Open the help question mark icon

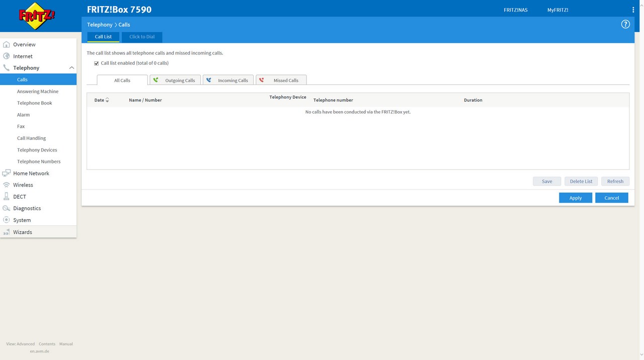625,24
